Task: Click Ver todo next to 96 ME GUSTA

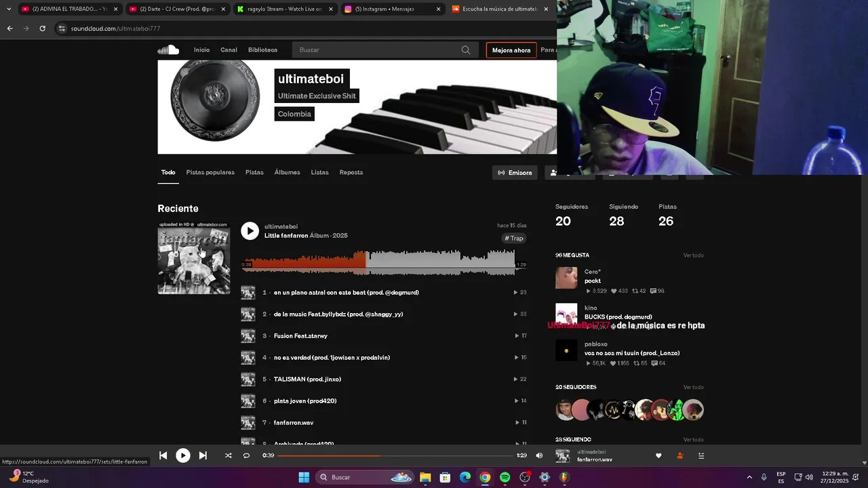Action: (x=693, y=256)
